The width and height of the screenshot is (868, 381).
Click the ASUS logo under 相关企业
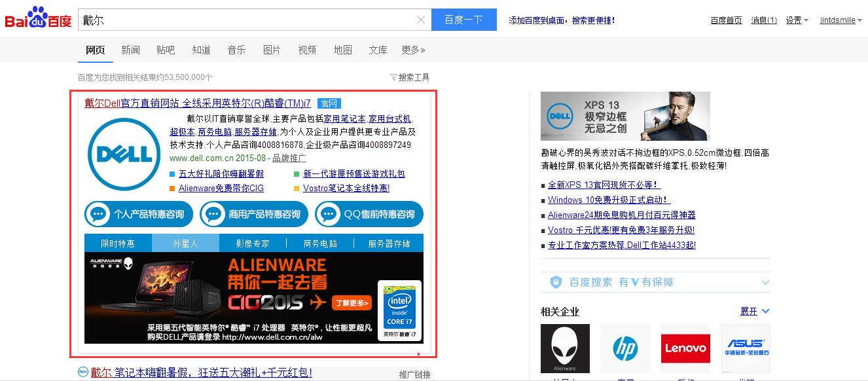point(746,348)
